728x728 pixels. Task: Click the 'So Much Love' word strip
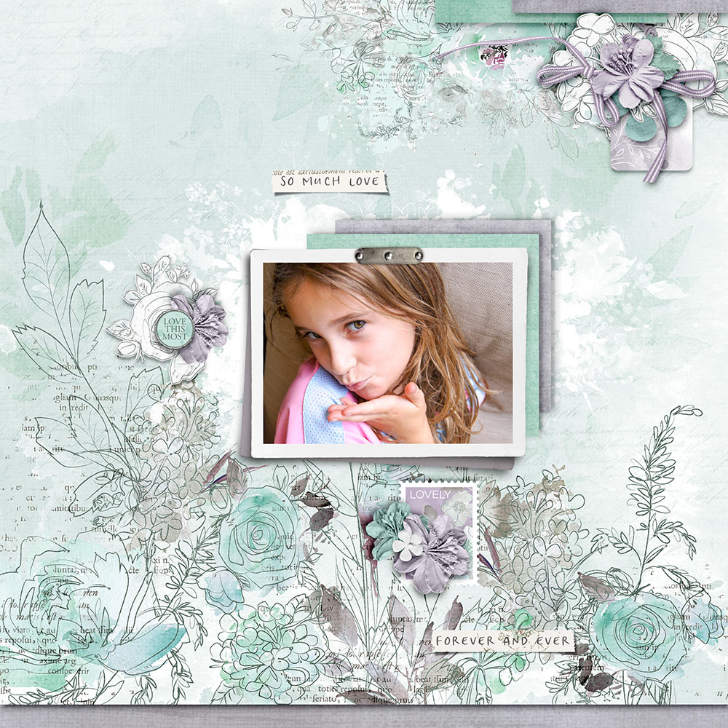[x=330, y=181]
